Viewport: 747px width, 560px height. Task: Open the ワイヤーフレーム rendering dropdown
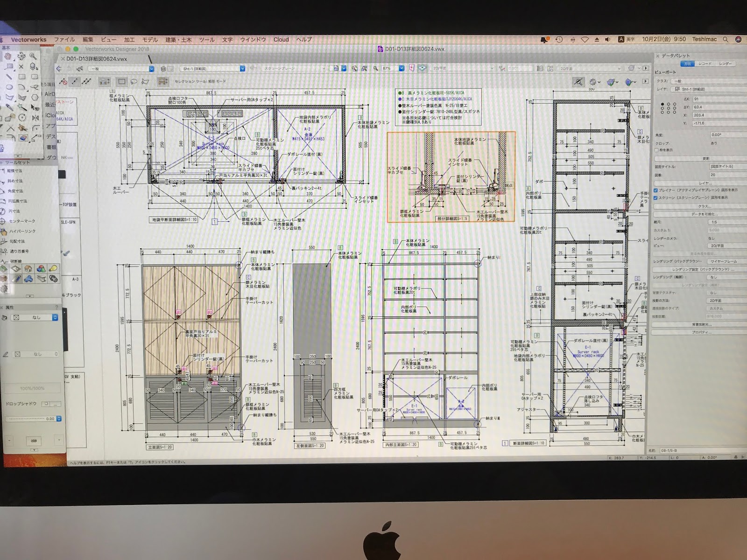coord(727,261)
